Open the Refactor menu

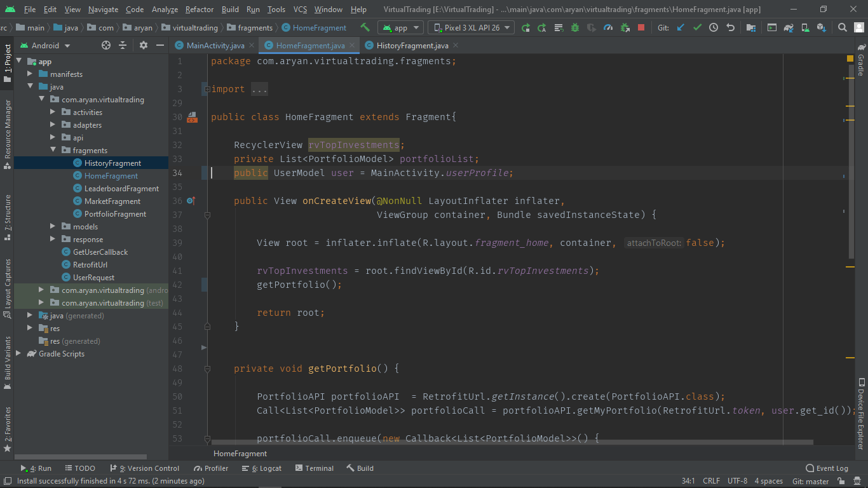click(199, 10)
